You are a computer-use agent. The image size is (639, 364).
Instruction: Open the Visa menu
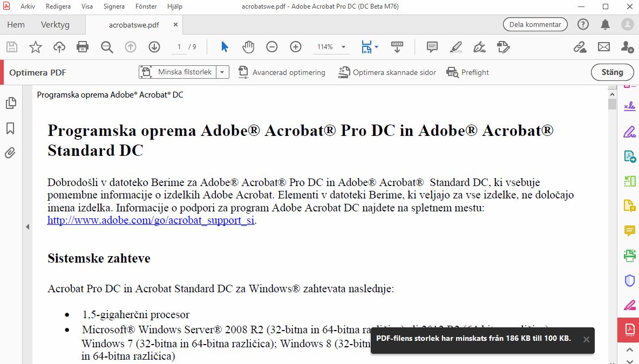click(x=87, y=6)
